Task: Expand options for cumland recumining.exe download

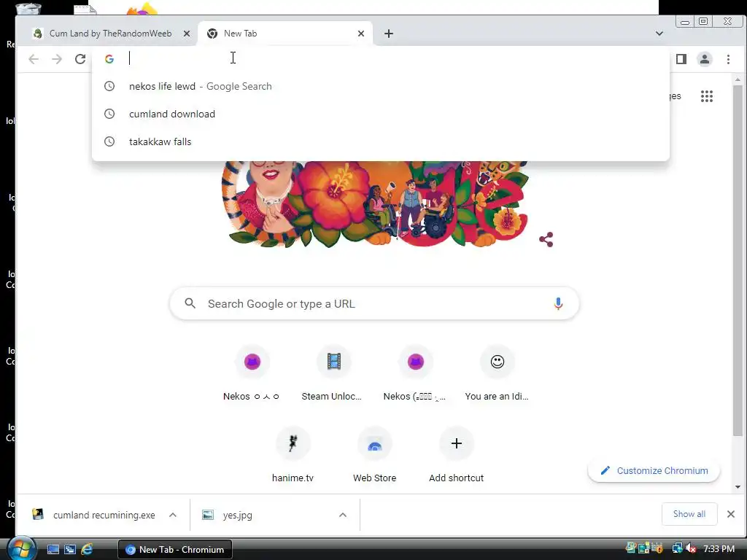Action: [173, 515]
